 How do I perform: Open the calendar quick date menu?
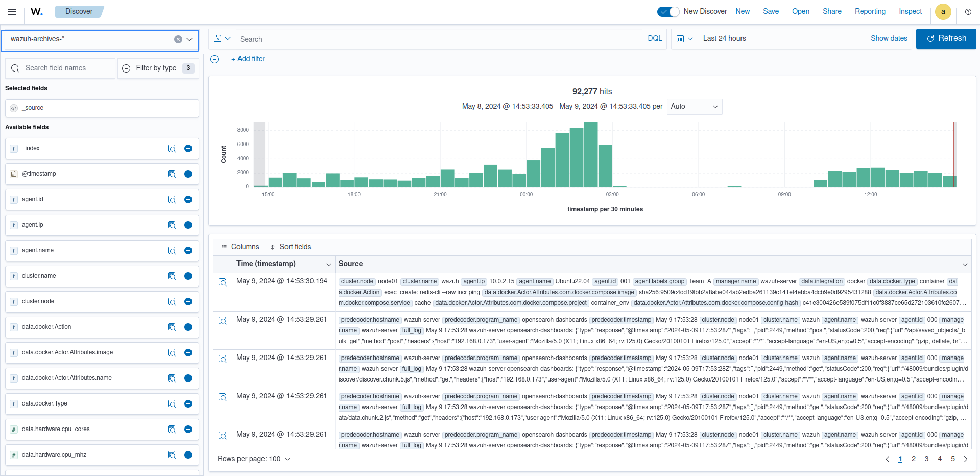684,39
